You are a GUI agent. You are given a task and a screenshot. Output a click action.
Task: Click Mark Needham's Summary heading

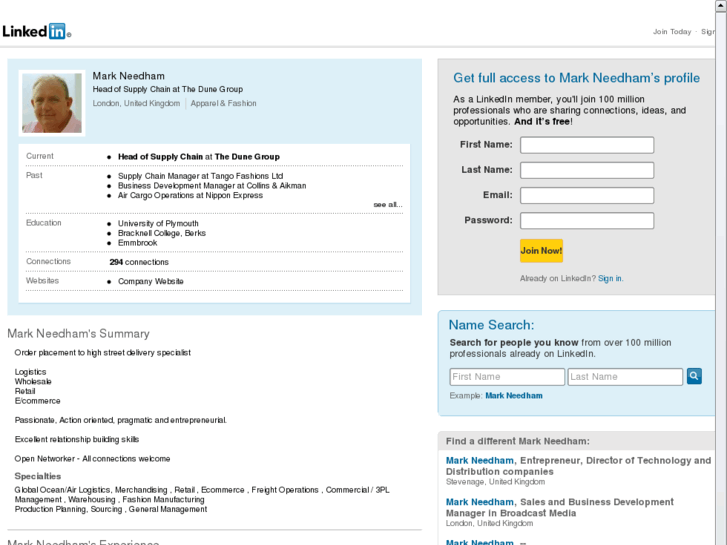coord(78,333)
